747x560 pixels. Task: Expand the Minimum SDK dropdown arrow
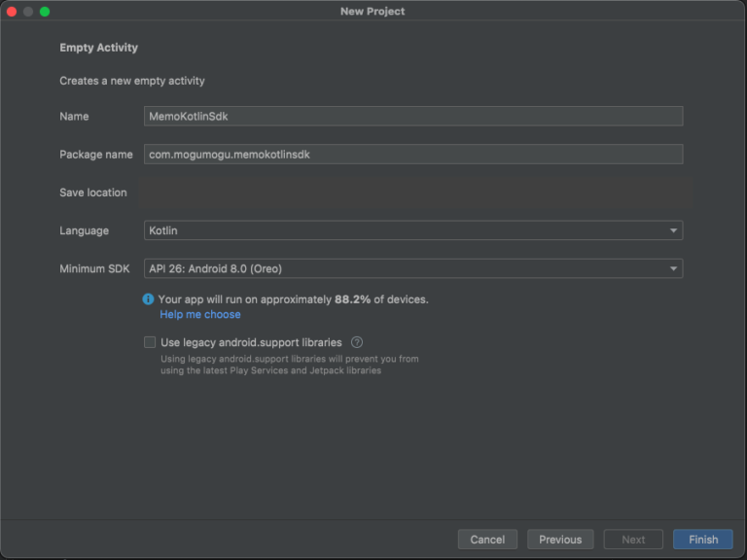point(673,268)
